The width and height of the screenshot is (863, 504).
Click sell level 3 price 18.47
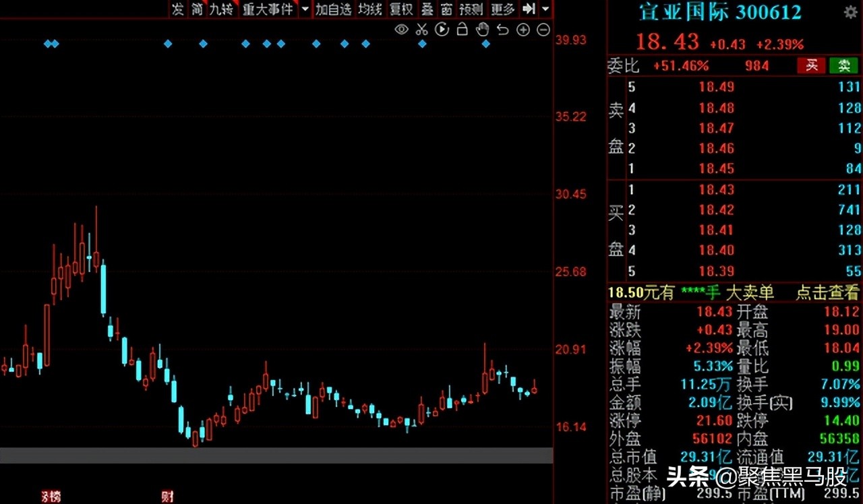point(716,128)
